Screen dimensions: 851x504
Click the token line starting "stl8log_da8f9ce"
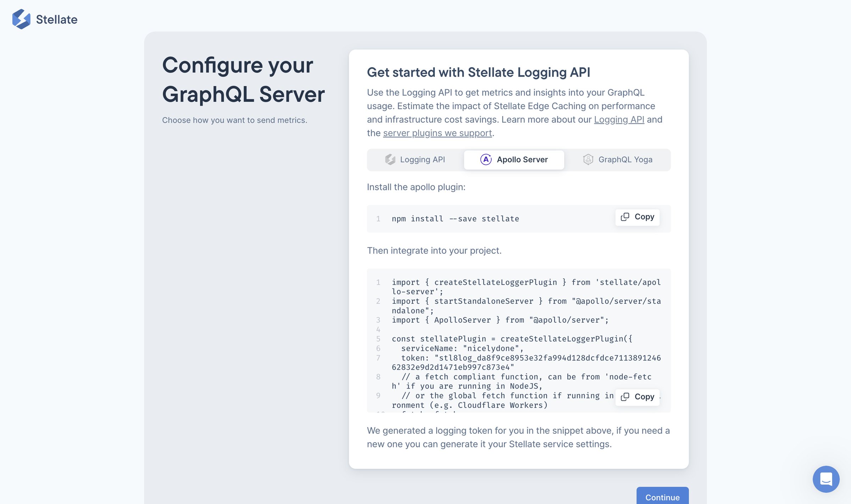coord(526,363)
